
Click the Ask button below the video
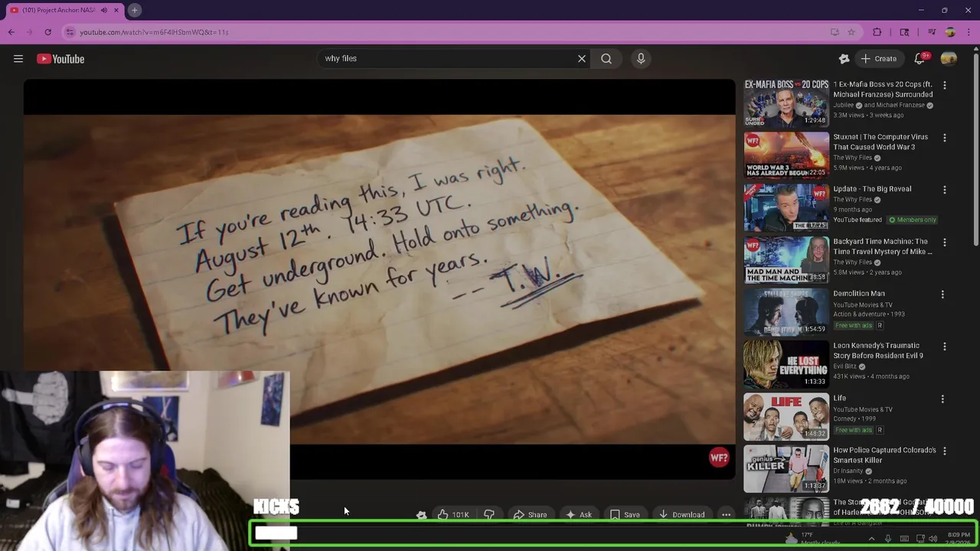pyautogui.click(x=578, y=515)
